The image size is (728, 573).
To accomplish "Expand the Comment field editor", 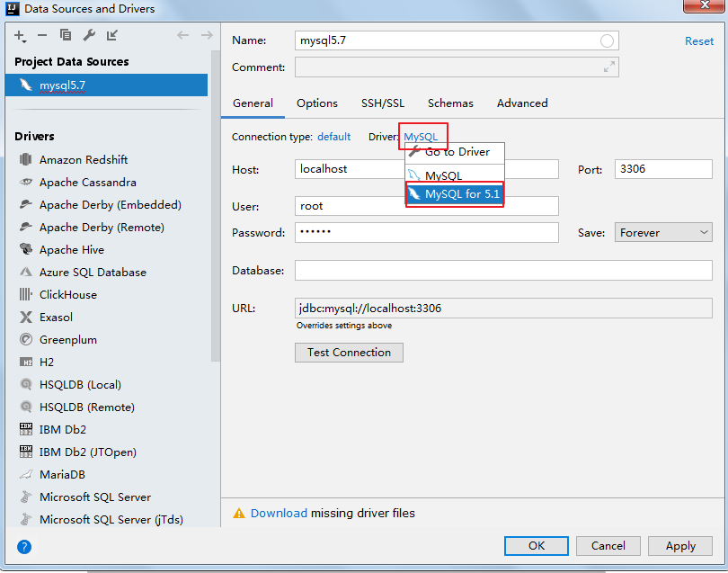I will [x=608, y=67].
